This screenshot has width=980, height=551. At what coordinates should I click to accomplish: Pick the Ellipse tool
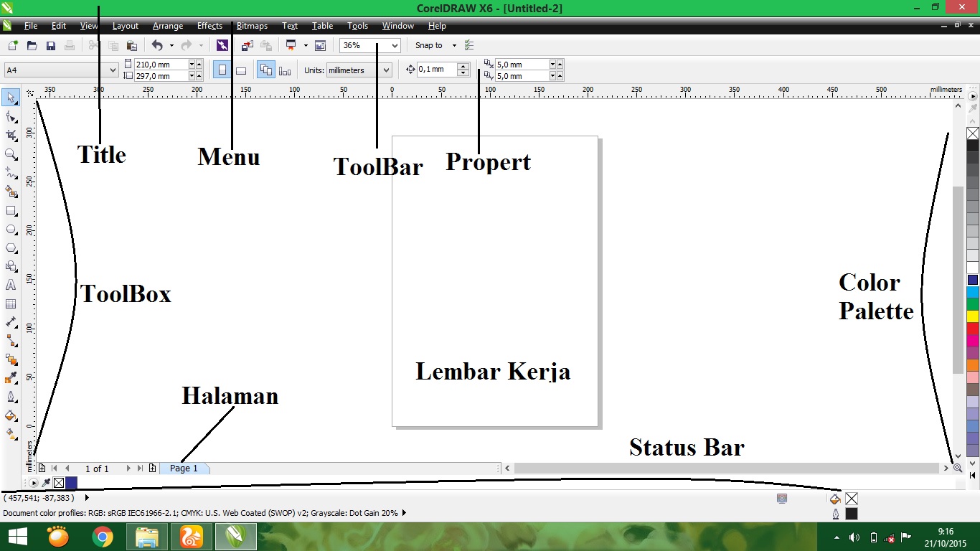pyautogui.click(x=10, y=229)
